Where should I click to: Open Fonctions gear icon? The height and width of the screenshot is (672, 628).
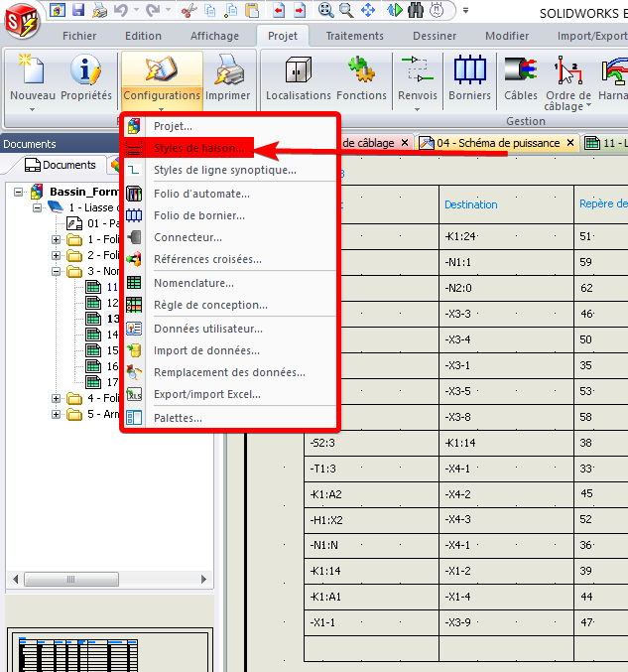(361, 69)
